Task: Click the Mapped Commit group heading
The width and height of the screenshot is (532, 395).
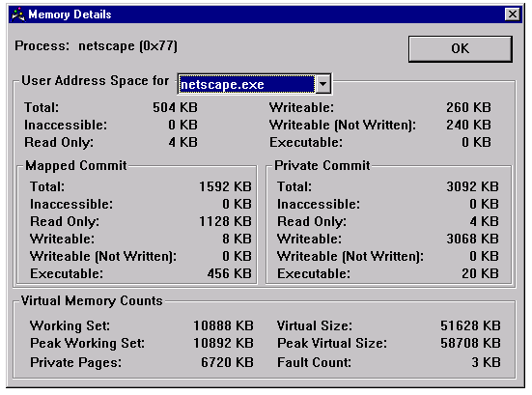Action: coord(76,165)
